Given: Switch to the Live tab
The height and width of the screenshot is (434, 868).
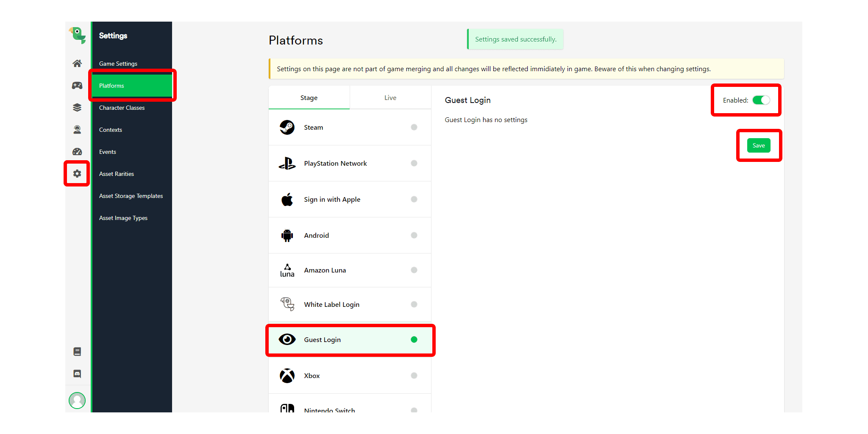Looking at the screenshot, I should (x=390, y=98).
